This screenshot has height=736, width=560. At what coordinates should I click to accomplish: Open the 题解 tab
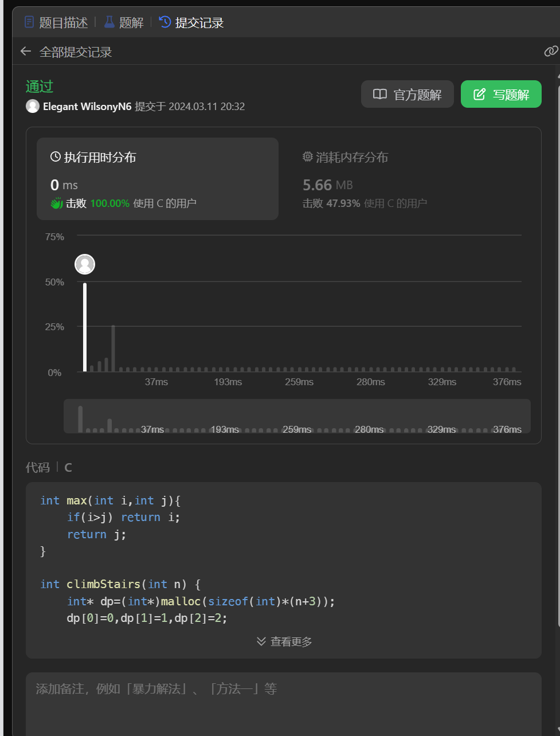(x=131, y=23)
